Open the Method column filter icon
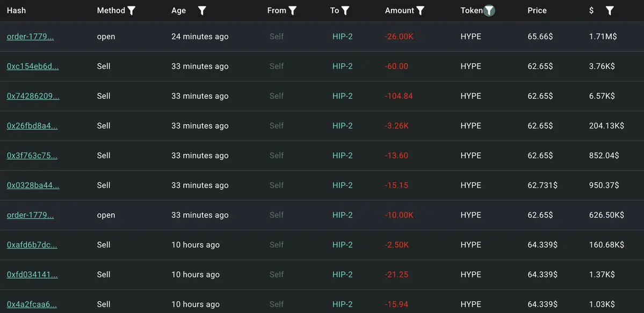This screenshot has width=644, height=313. click(132, 11)
